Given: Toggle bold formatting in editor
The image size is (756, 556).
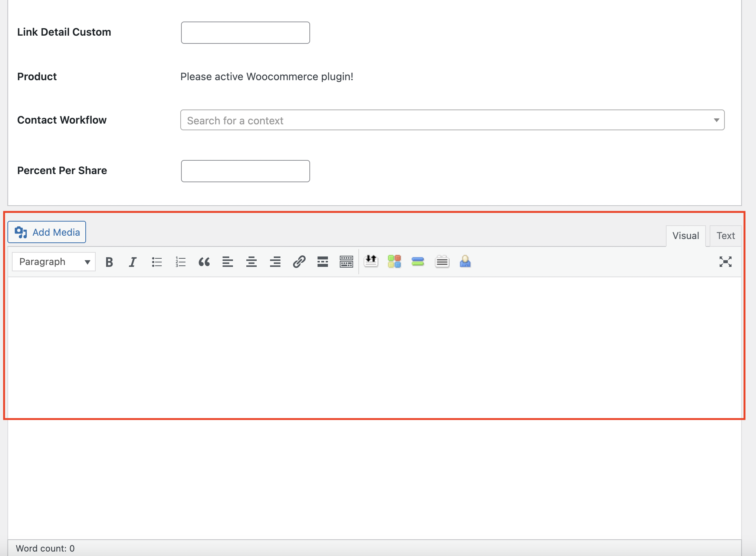Looking at the screenshot, I should click(x=109, y=262).
